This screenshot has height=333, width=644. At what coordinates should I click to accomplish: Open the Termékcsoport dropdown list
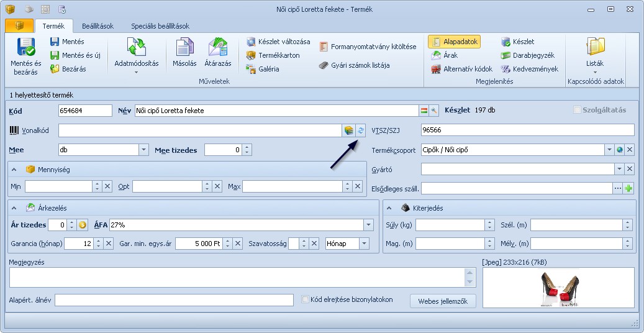[609, 150]
